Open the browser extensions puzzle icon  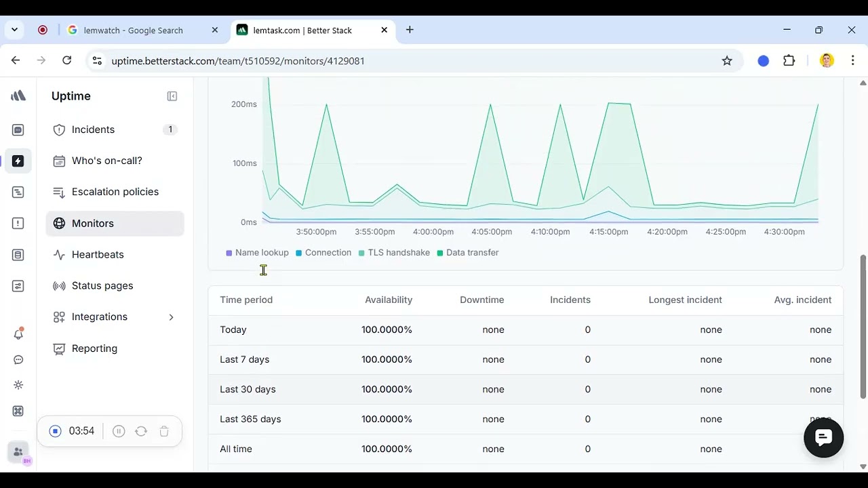[x=789, y=61]
